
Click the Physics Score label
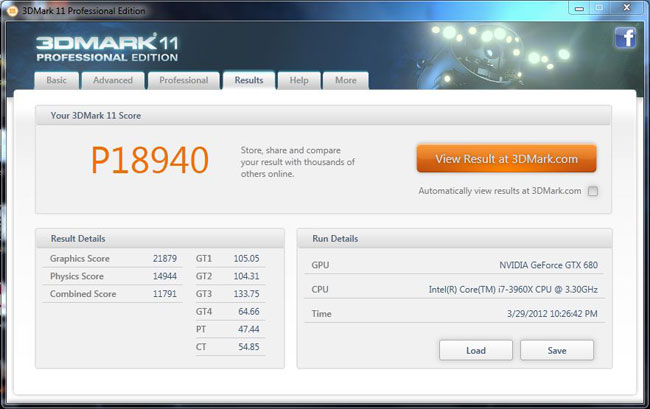point(77,276)
